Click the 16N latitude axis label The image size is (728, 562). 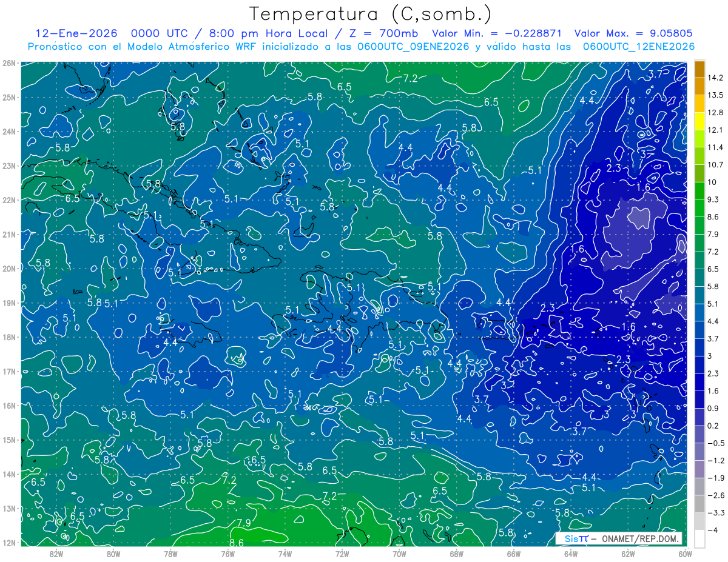(x=8, y=405)
